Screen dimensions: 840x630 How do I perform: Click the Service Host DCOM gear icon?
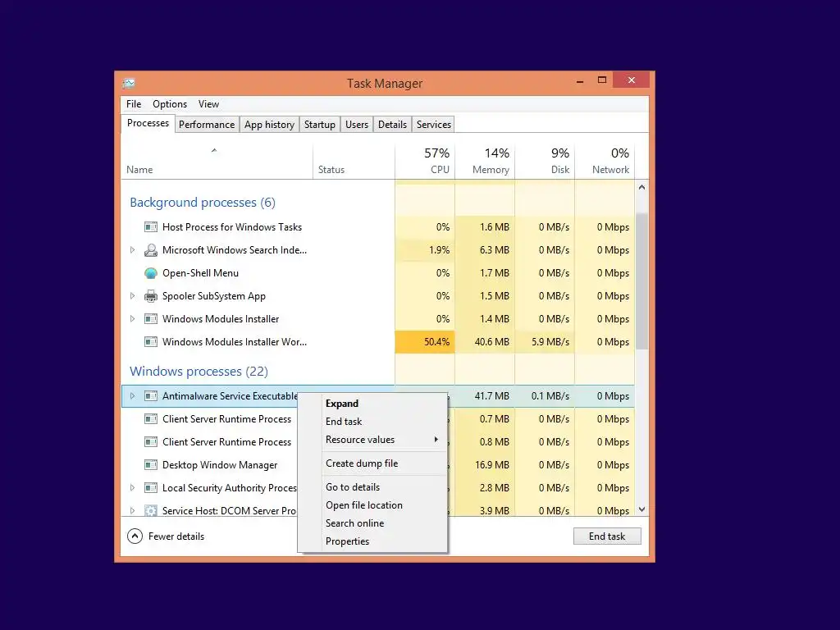(x=151, y=510)
